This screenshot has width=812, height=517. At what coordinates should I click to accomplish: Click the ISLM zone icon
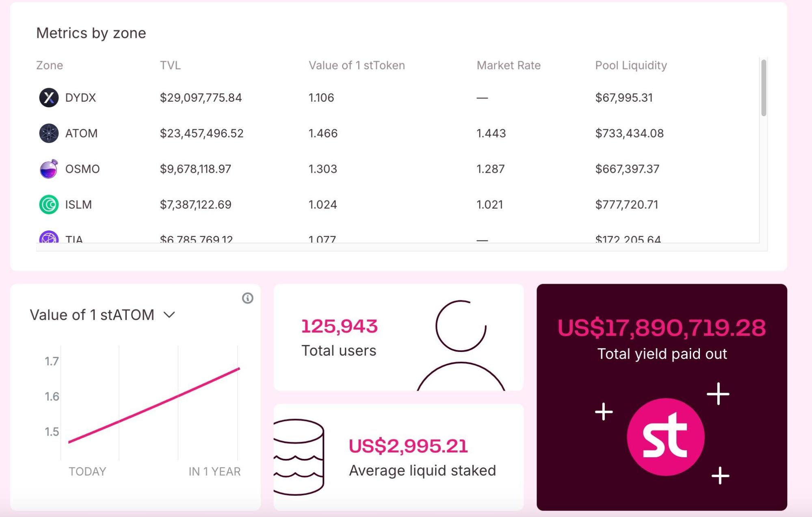point(49,204)
